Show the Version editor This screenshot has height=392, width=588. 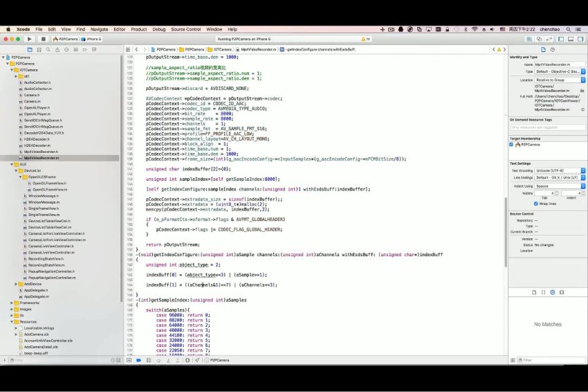tap(549, 39)
